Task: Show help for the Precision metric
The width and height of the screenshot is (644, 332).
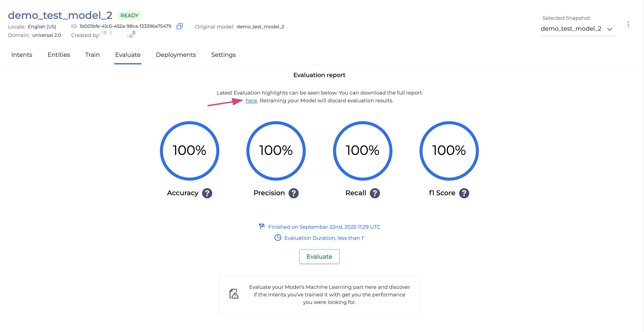Action: tap(293, 193)
